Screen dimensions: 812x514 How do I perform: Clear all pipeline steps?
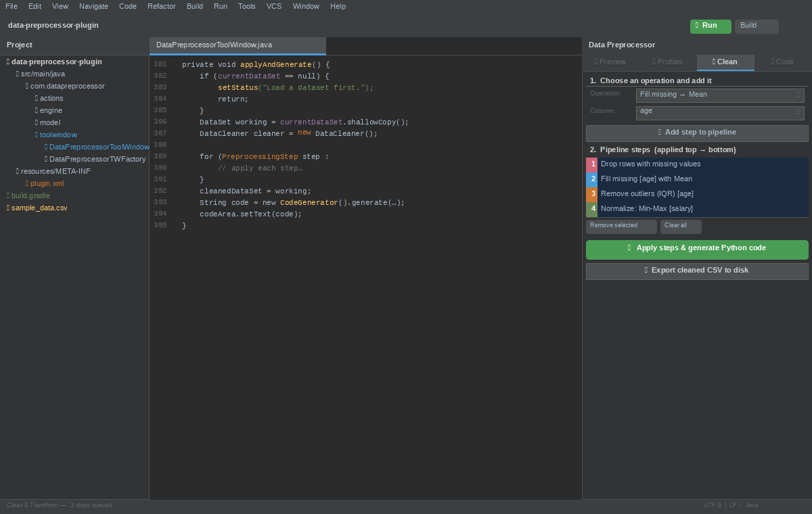[681, 227]
